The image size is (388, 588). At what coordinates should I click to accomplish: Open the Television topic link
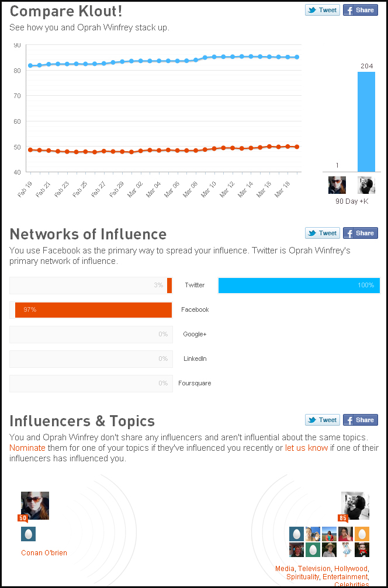tap(314, 569)
